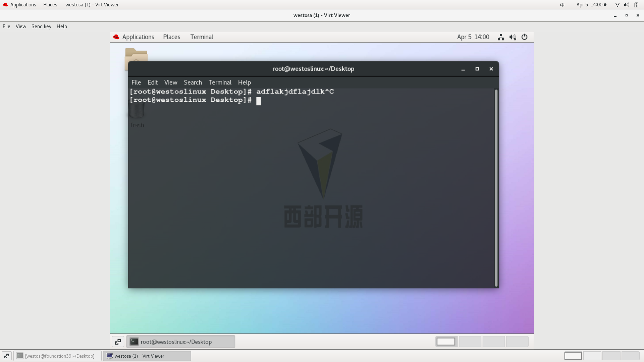
Task: Open terminal Help menu
Action: [x=245, y=82]
